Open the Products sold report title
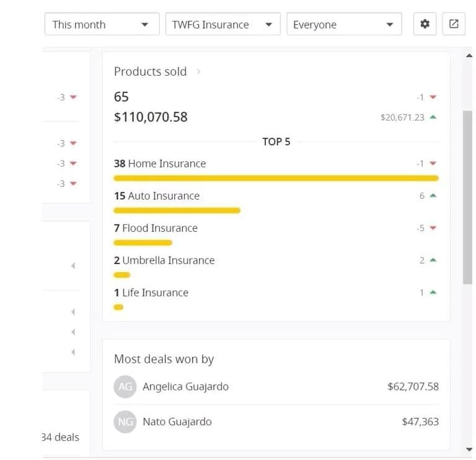Image resolution: width=476 pixels, height=460 pixels. (150, 72)
